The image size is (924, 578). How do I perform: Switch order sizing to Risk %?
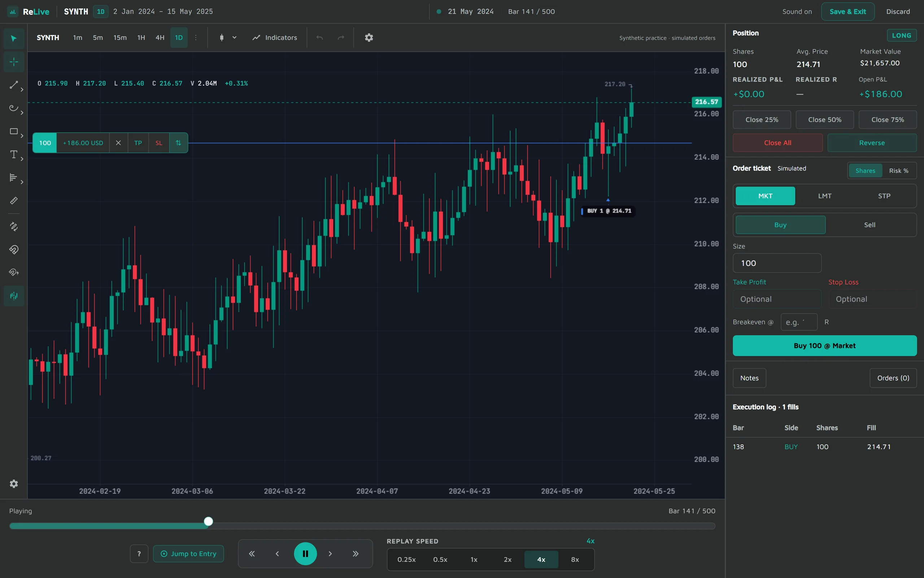coord(898,171)
